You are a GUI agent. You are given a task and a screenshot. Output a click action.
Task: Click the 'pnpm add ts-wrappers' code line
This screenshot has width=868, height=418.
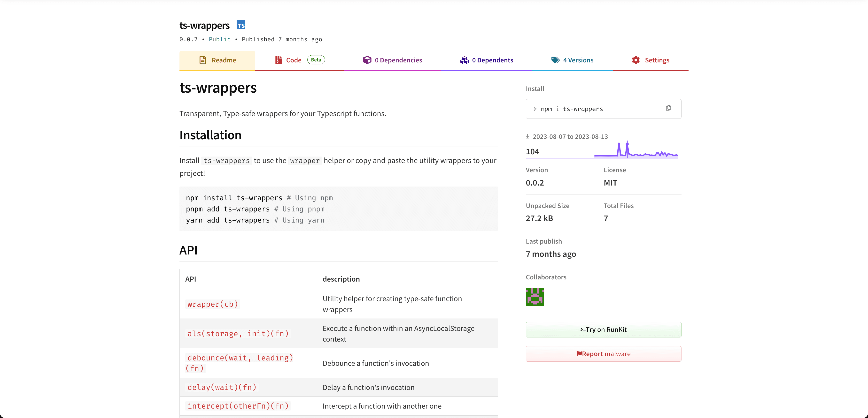255,209
